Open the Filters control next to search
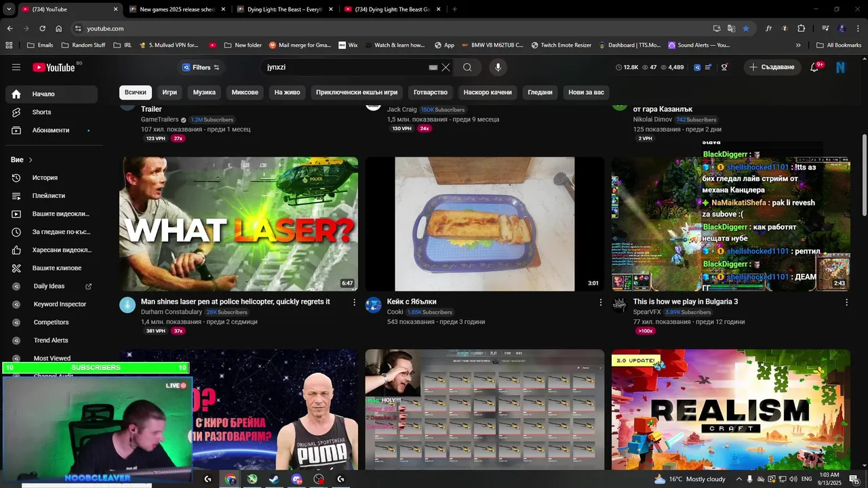Screen dimensions: 868x488 point(201,67)
